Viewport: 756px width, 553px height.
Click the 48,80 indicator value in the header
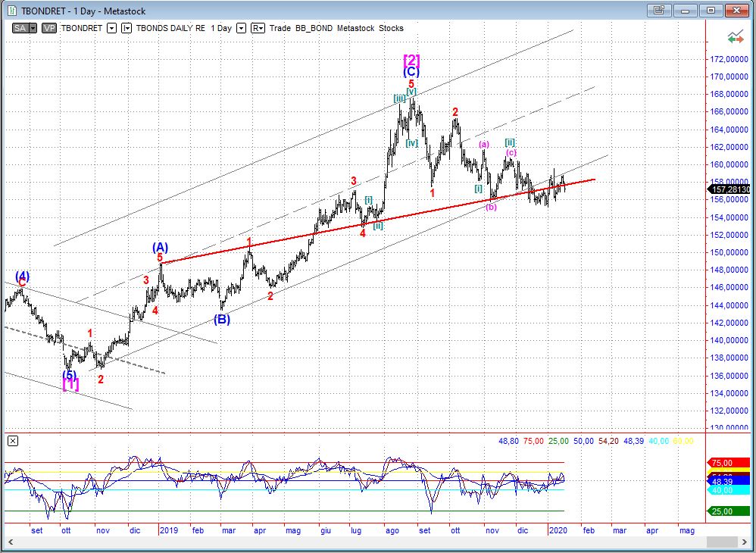508,441
